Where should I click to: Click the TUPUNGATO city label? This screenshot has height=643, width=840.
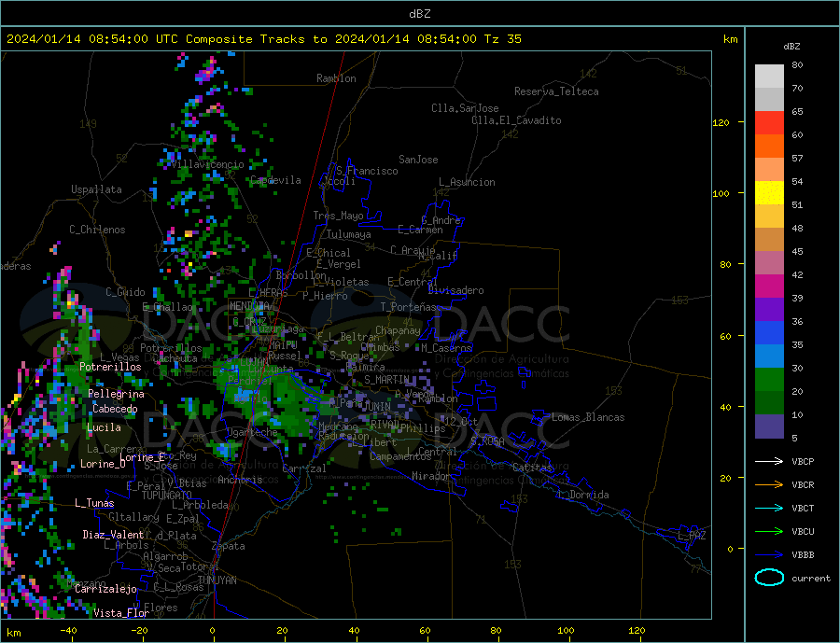point(167,496)
